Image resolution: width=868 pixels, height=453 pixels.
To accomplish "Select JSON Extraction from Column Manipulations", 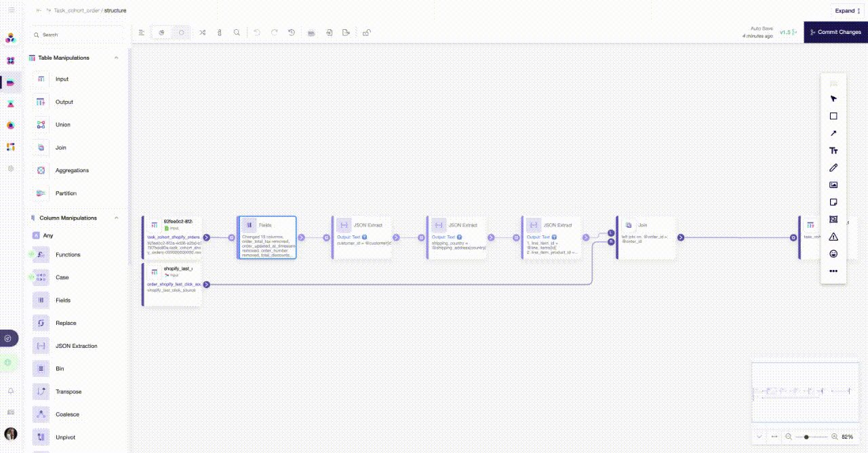I will pyautogui.click(x=76, y=346).
